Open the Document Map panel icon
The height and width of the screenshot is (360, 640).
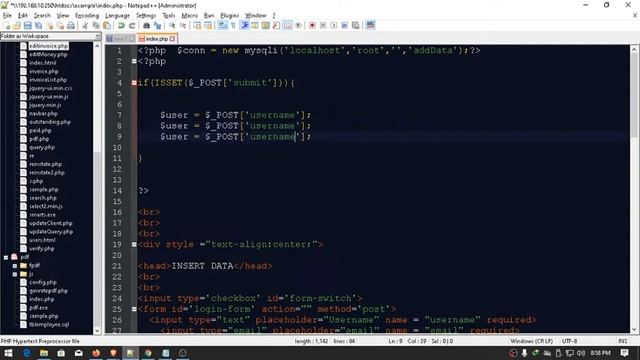pyautogui.click(x=265, y=25)
